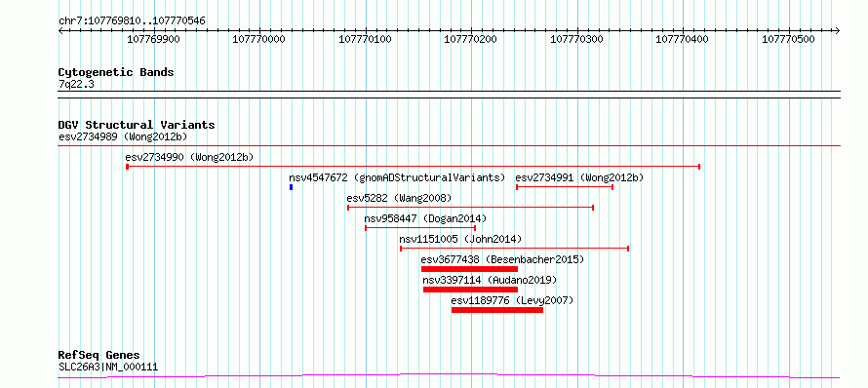
Task: Click the nsv958447 Dogan2014 variant span
Action: pos(420,228)
